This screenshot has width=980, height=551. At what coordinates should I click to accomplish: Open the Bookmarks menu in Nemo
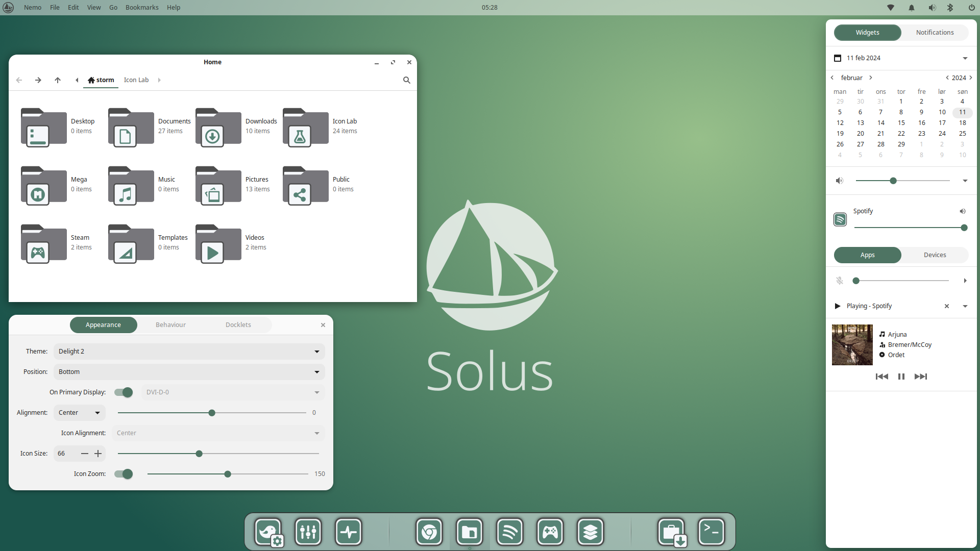142,7
